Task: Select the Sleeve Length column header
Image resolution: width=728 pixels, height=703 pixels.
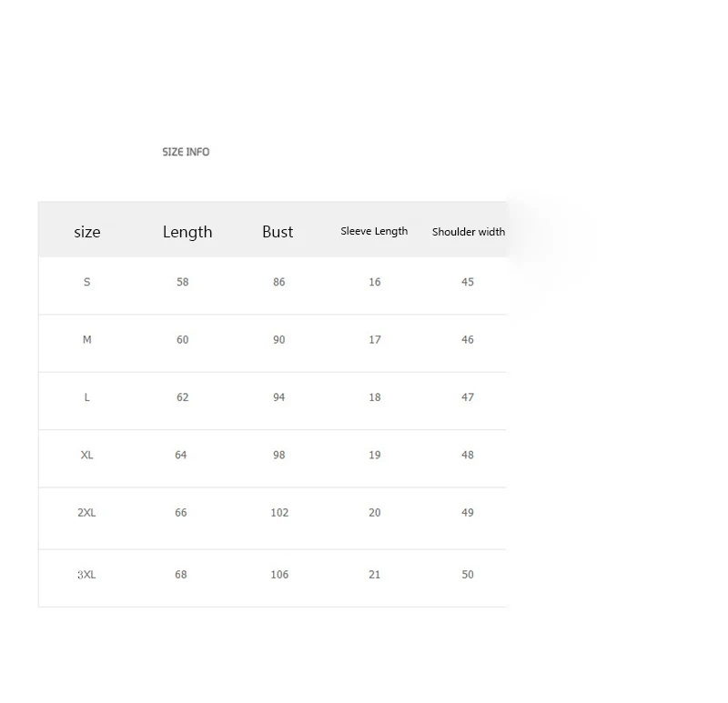Action: click(374, 231)
